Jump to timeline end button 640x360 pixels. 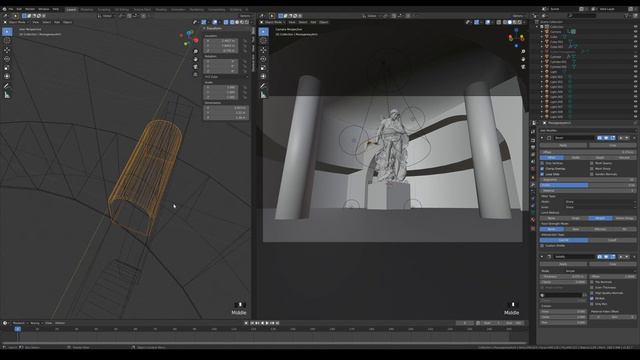(278, 323)
